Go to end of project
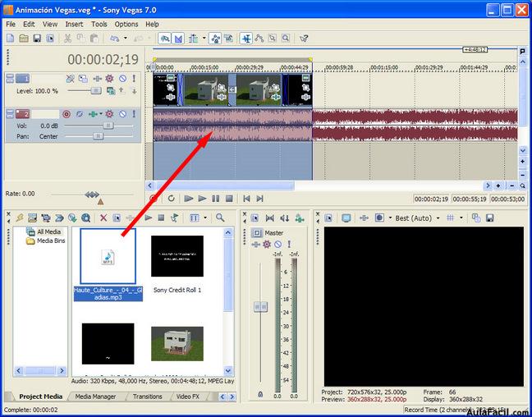The width and height of the screenshot is (532, 417). tap(260, 199)
